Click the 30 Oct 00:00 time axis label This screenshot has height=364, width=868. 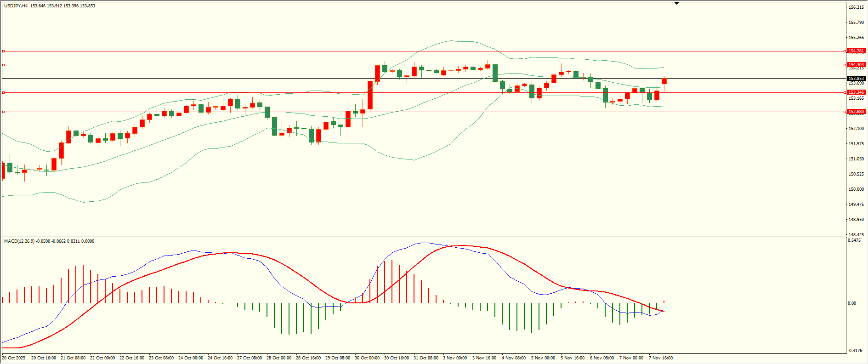(367, 358)
